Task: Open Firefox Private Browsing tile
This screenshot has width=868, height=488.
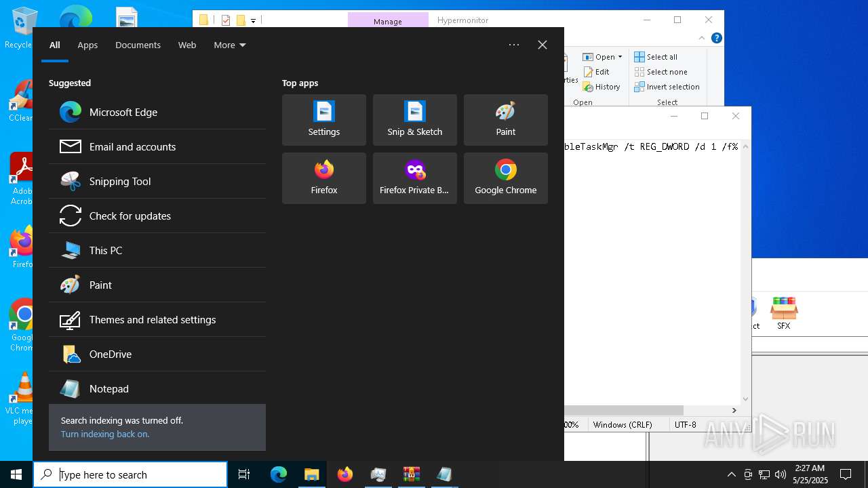Action: tap(415, 178)
